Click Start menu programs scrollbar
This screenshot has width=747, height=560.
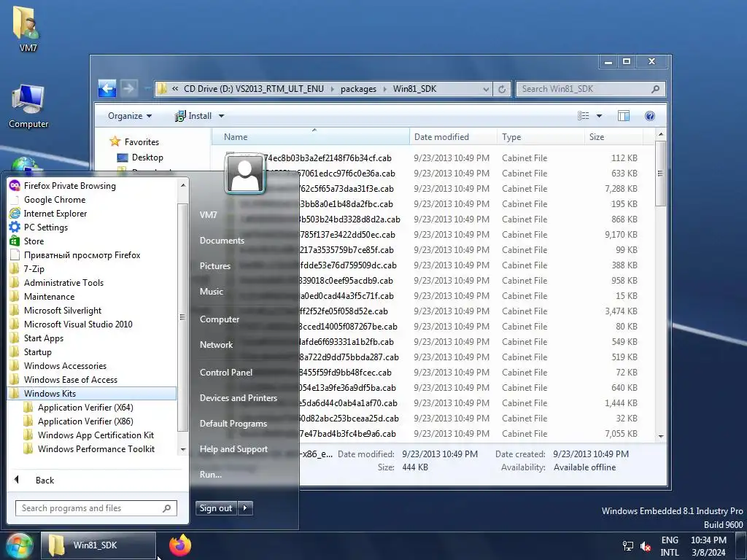point(182,317)
